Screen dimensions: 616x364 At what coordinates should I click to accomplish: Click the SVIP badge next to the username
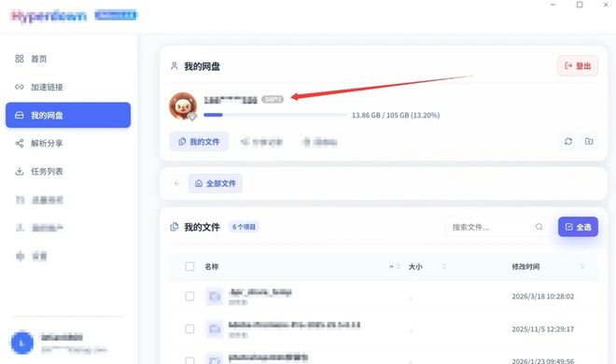(x=273, y=99)
